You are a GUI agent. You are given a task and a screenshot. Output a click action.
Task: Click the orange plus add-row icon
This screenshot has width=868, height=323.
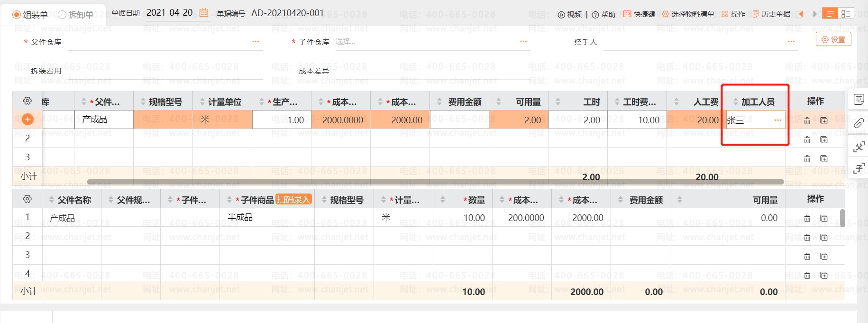[x=27, y=120]
